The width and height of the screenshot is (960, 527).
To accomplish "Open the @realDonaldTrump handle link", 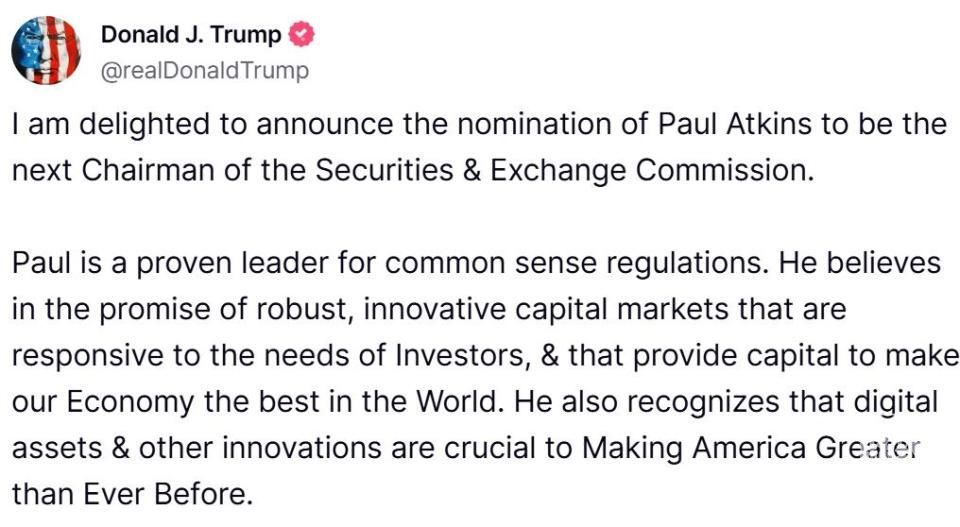I will pyautogui.click(x=205, y=70).
